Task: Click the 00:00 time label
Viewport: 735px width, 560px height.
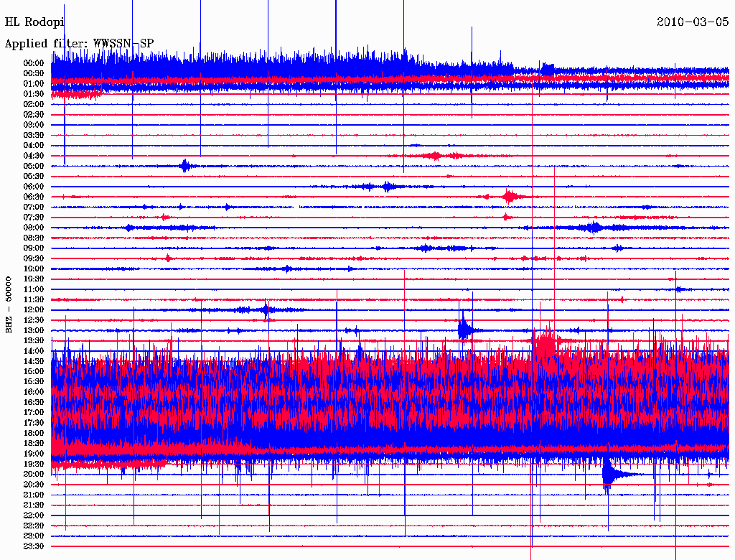Action: point(34,63)
